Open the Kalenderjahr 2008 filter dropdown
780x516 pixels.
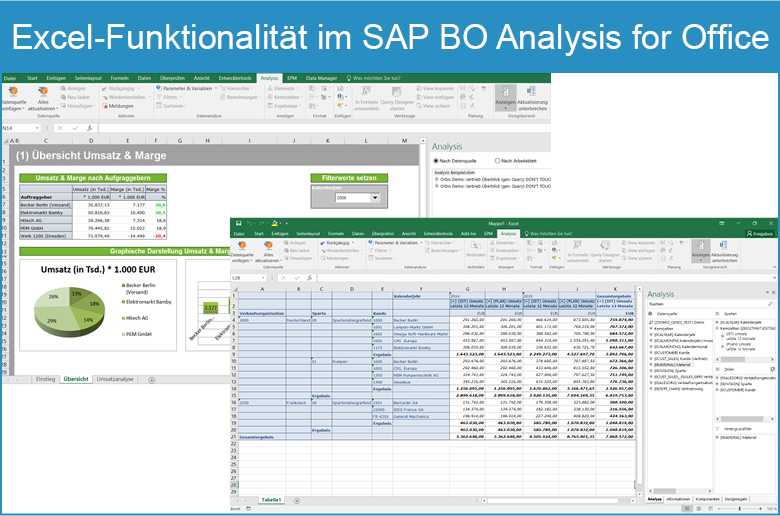[375, 198]
